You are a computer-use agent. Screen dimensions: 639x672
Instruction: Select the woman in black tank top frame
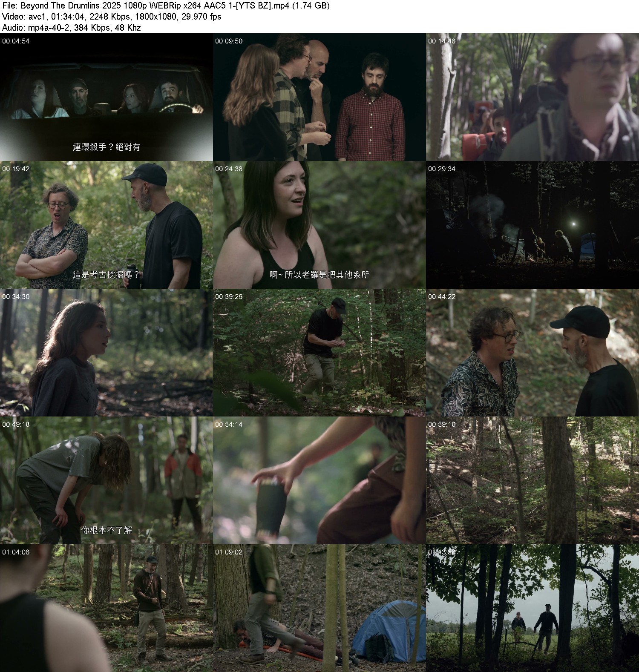click(x=319, y=225)
